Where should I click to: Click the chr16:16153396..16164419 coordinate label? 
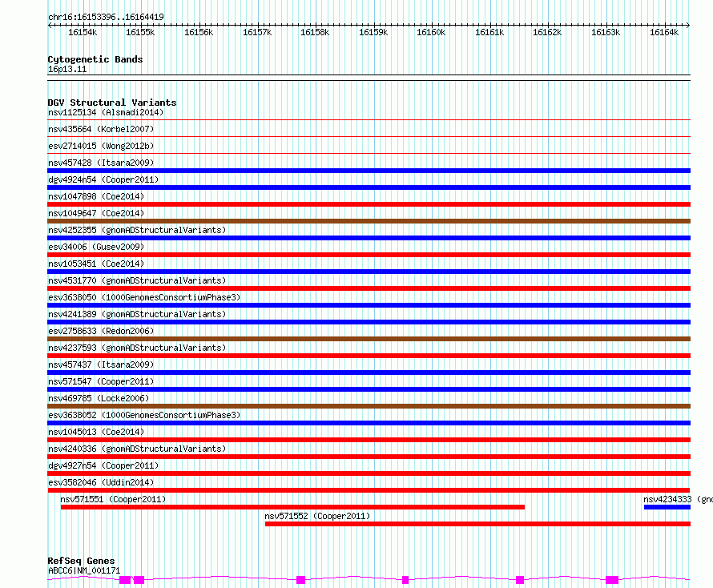pyautogui.click(x=106, y=17)
